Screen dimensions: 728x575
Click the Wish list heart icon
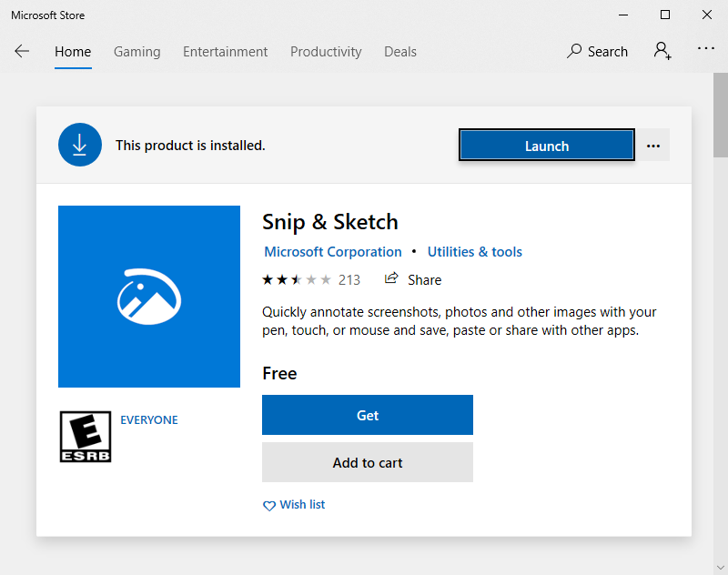(x=269, y=505)
